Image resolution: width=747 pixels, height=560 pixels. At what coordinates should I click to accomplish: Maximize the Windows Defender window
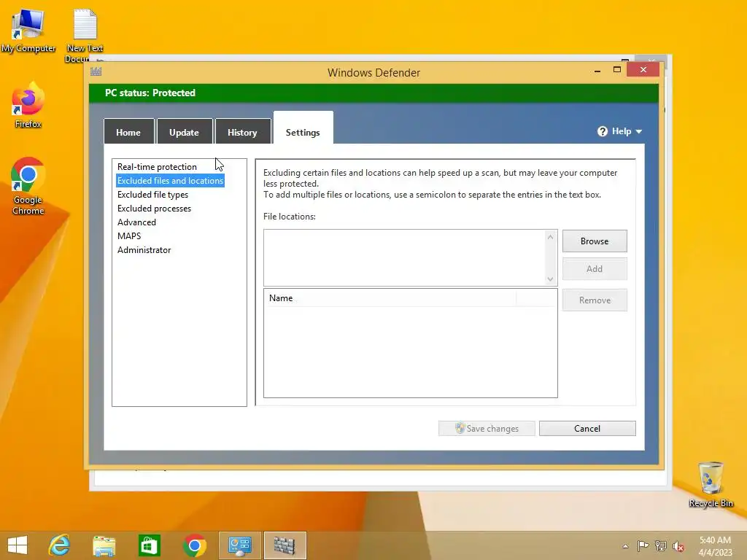point(617,70)
